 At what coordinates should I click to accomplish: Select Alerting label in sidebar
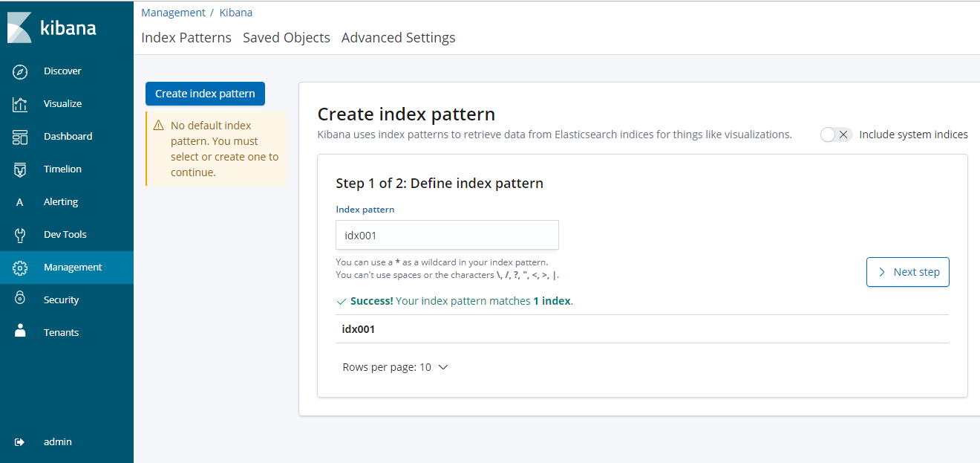(x=61, y=202)
